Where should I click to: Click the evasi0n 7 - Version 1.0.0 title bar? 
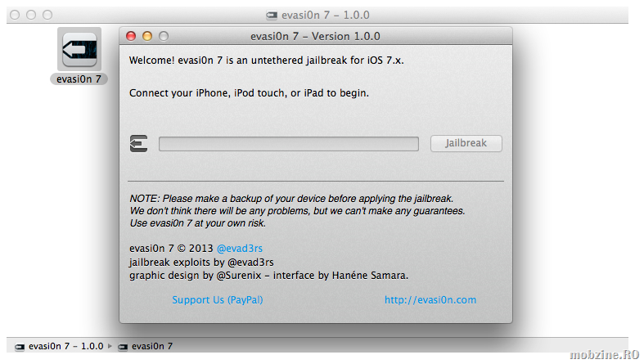(x=315, y=36)
